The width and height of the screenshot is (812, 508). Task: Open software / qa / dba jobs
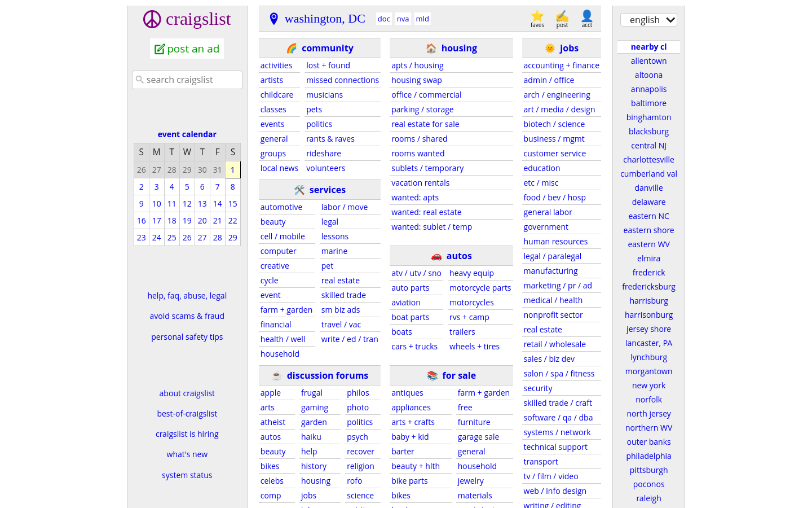tap(558, 418)
